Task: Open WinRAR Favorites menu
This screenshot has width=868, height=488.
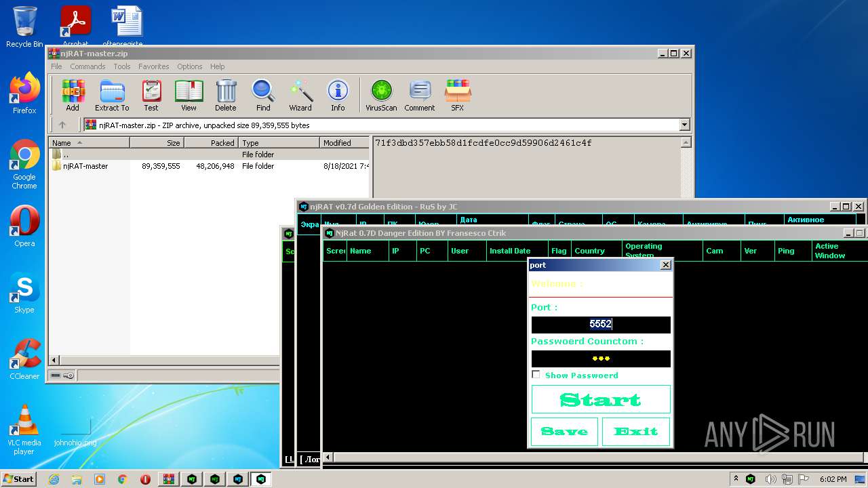Action: 154,66
